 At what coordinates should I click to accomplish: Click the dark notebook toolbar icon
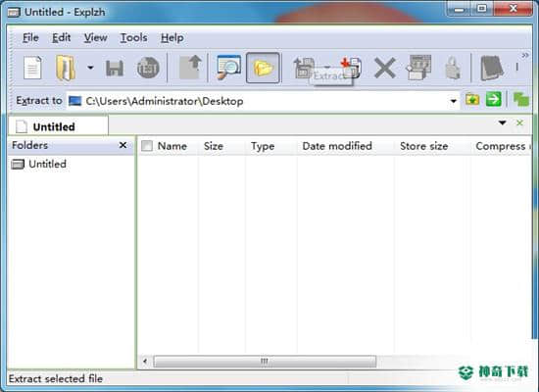click(492, 68)
